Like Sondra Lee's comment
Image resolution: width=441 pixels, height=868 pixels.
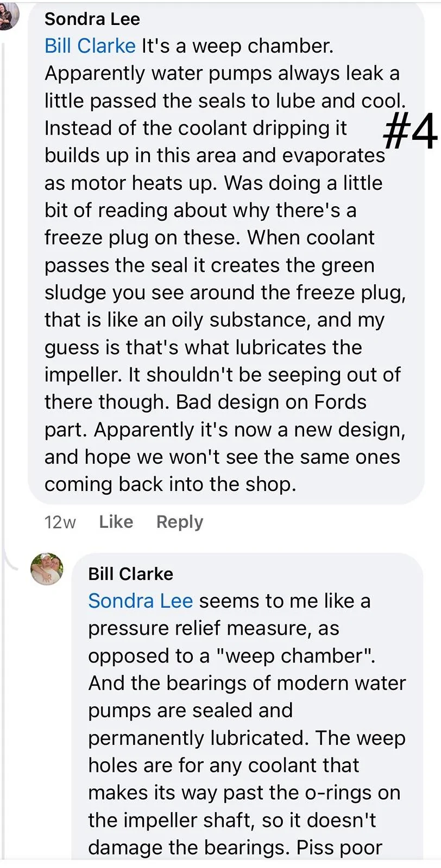coord(116,522)
